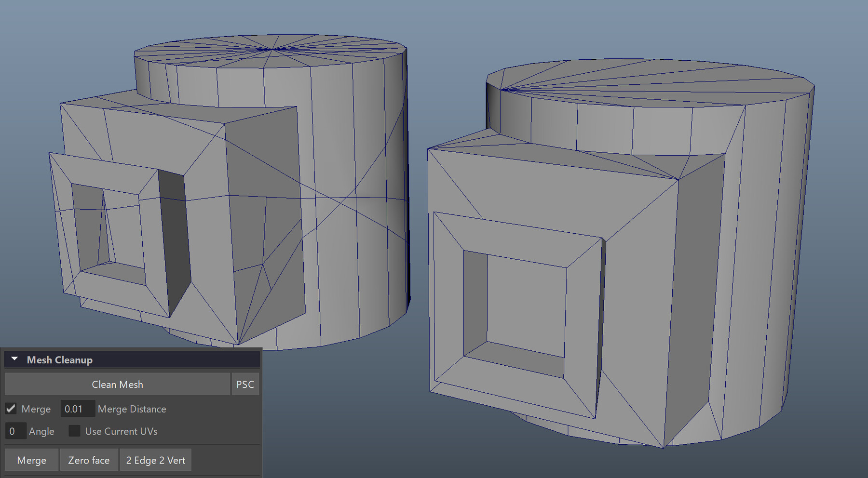Click the Angle value field showing 0

(15, 431)
